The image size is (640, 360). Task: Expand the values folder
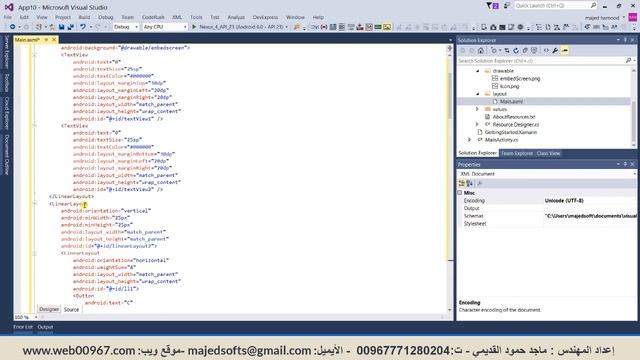[477, 109]
